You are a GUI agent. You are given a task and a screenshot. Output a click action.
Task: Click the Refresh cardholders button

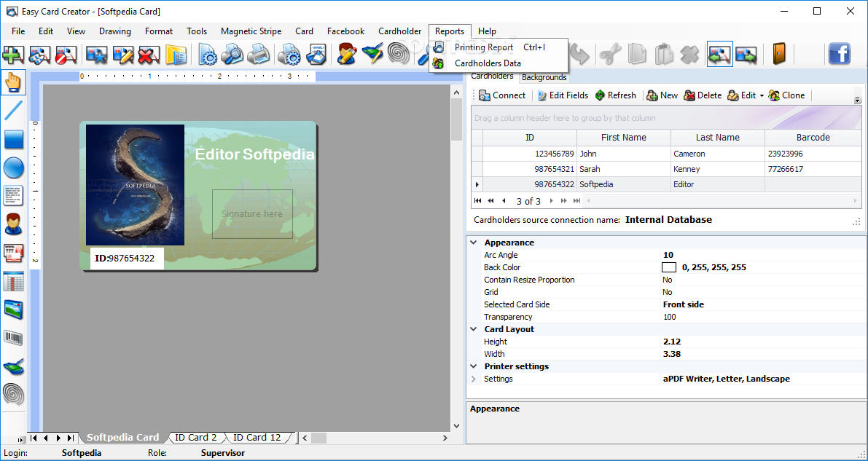pos(616,95)
